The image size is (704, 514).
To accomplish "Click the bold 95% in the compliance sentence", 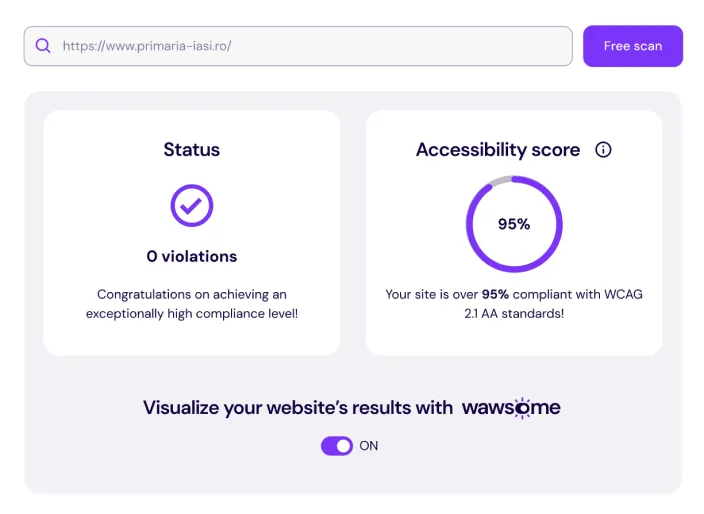I will point(496,295).
